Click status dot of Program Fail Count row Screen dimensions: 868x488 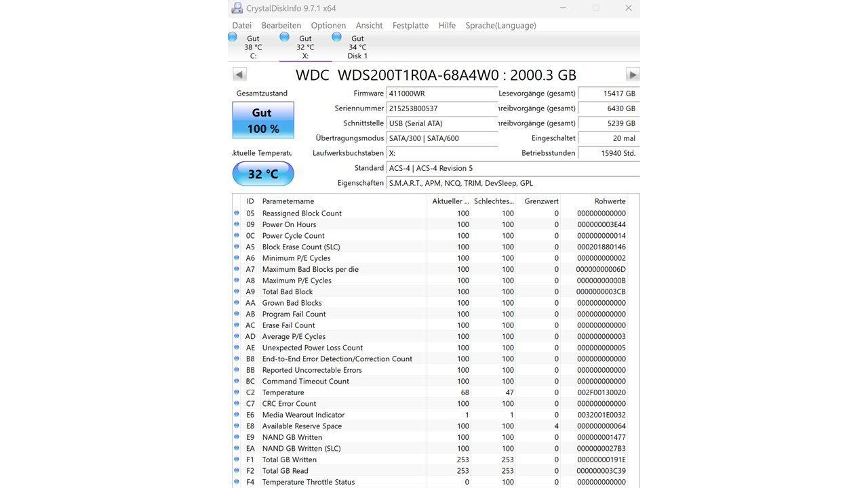[237, 314]
